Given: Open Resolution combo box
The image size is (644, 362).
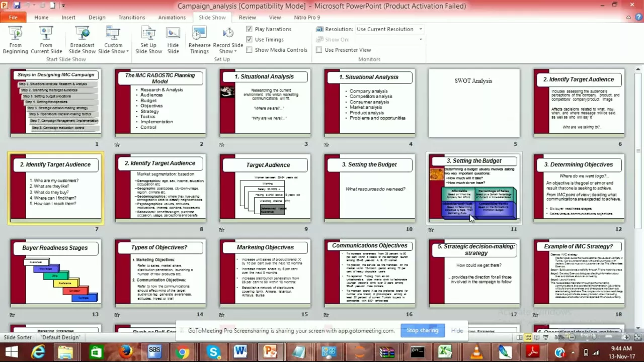Looking at the screenshot, I should tap(389, 29).
